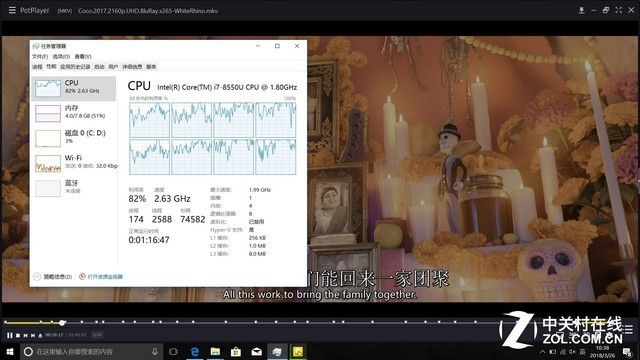Viewport: 640px width, 360px height.
Task: Click the battery icon in tray
Action: point(553,352)
